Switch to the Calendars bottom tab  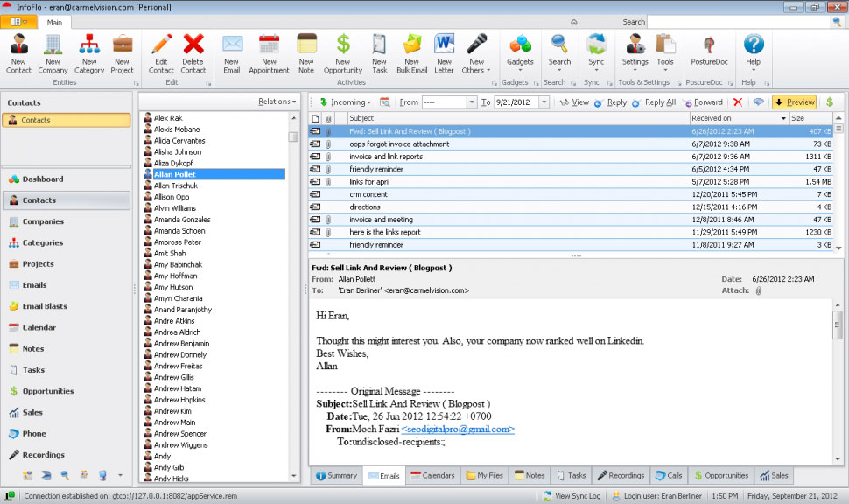432,475
